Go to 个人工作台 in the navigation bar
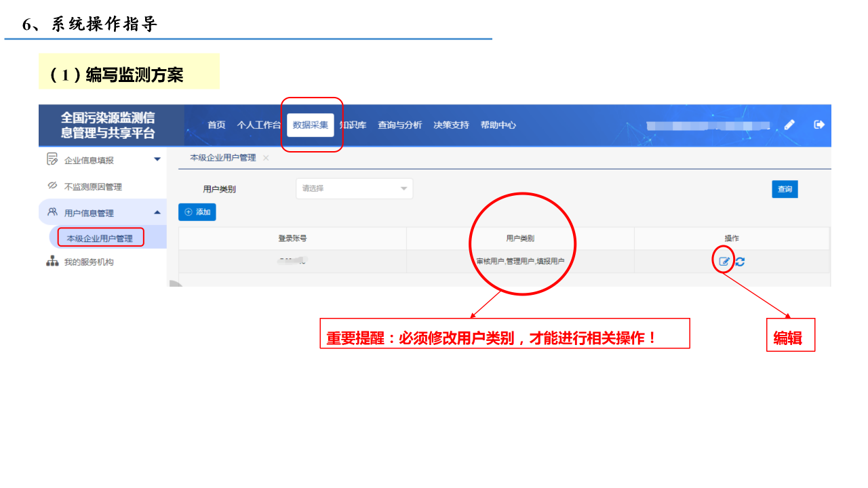868x488 pixels. 258,125
